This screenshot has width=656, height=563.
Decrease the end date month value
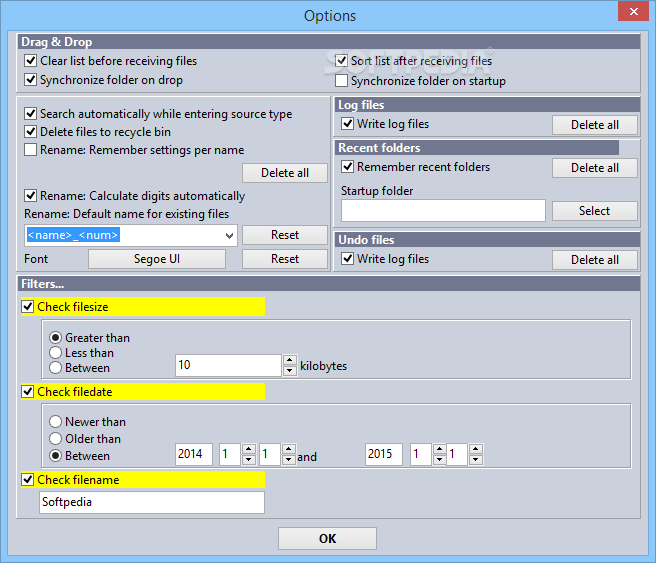click(439, 460)
